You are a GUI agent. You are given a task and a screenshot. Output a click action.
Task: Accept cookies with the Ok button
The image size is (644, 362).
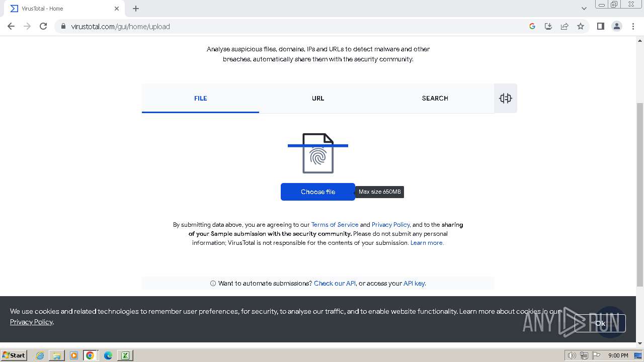600,323
